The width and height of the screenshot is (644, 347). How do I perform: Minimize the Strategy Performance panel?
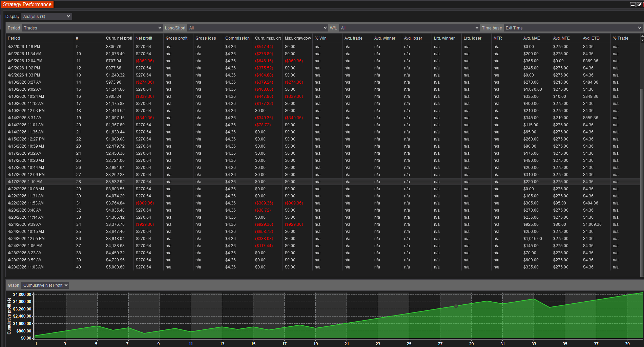pyautogui.click(x=632, y=4)
